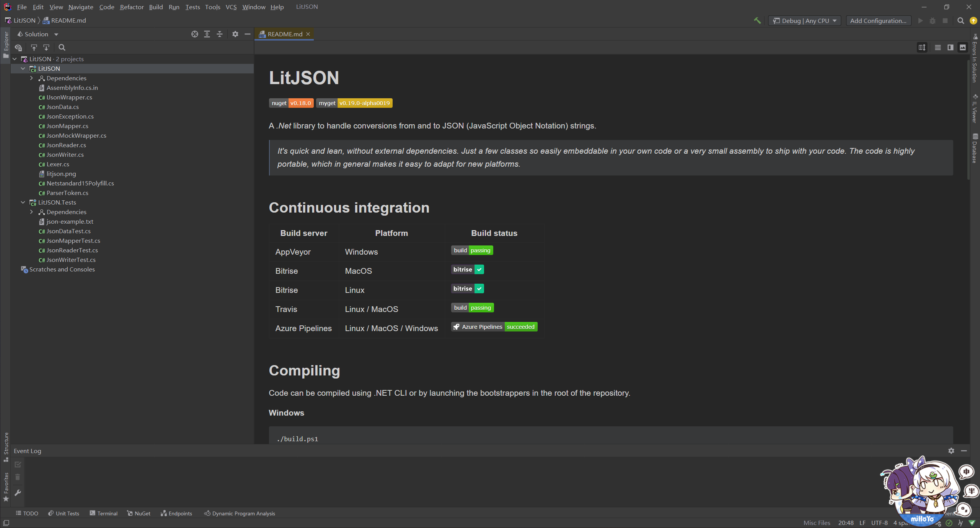
Task: Expand the LitJSON project tree item
Action: (x=22, y=68)
